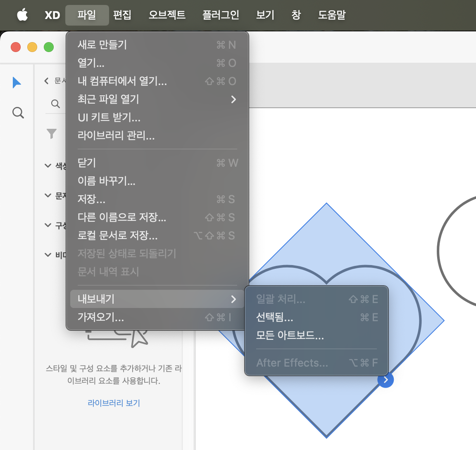Open the 창 menu
476x450 pixels.
296,15
